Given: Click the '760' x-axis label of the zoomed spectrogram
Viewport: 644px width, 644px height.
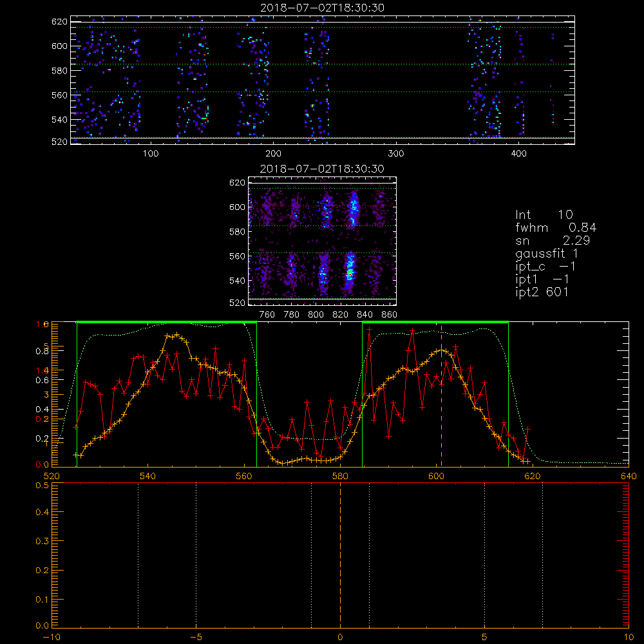Looking at the screenshot, I should [267, 315].
